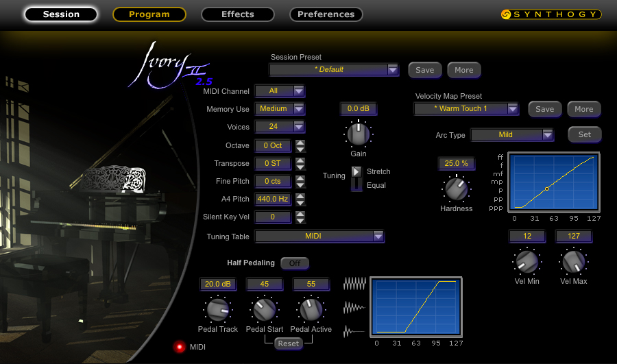Click the 25.0 % hardness value
This screenshot has width=617, height=364.
(x=457, y=163)
